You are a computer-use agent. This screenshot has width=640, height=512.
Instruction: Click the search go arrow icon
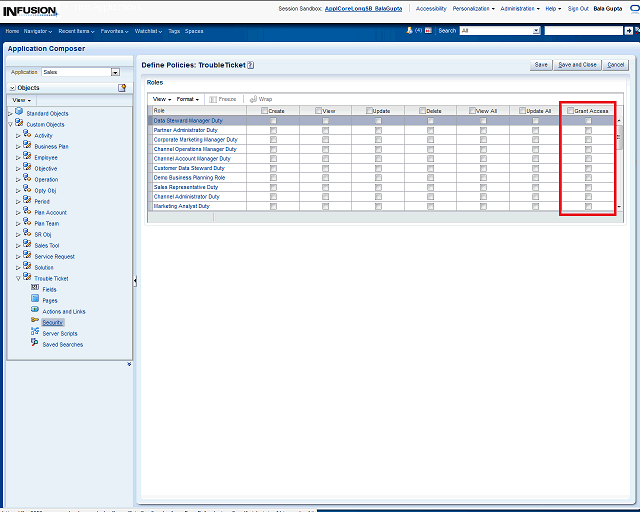628,31
